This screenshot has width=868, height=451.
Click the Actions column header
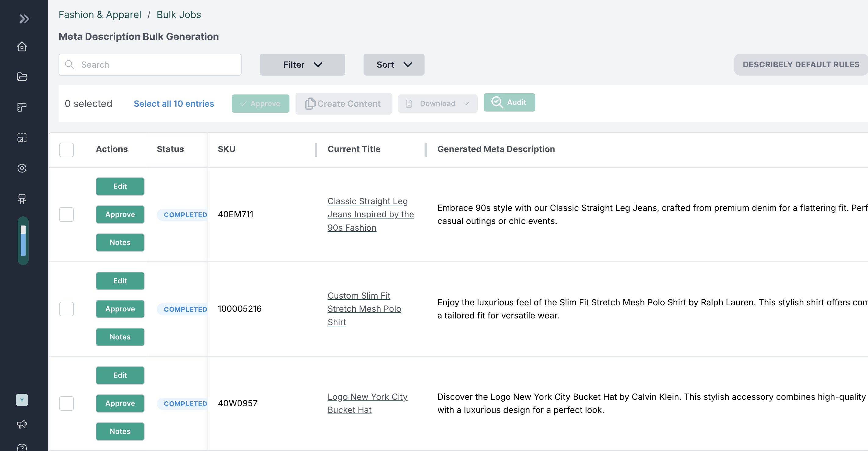(112, 149)
